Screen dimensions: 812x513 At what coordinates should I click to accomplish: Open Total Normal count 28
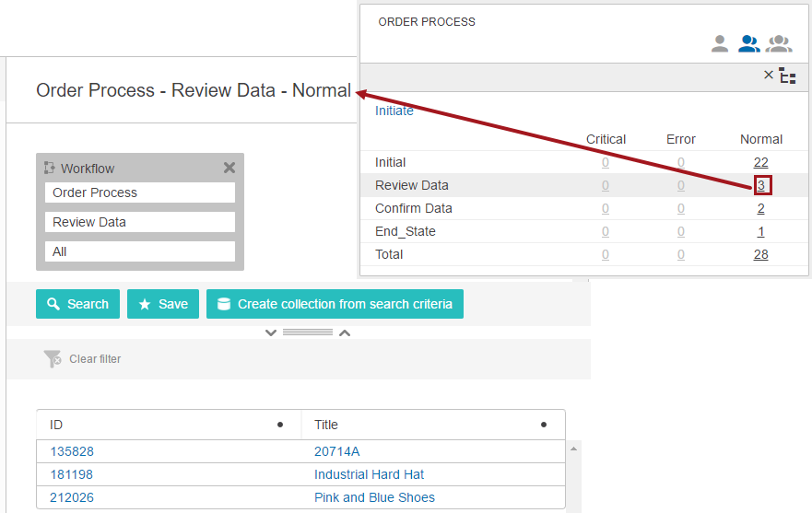760,255
